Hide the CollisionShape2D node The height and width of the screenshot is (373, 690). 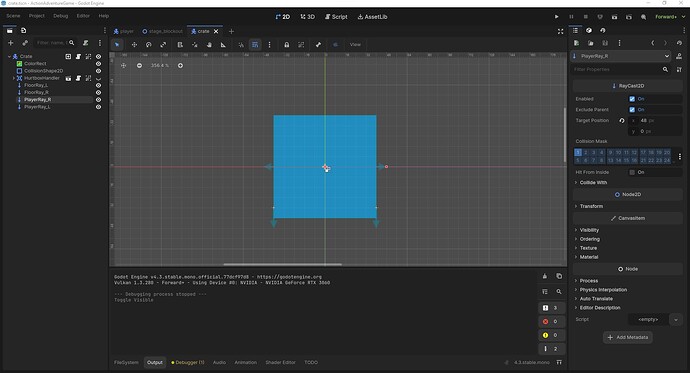(99, 71)
